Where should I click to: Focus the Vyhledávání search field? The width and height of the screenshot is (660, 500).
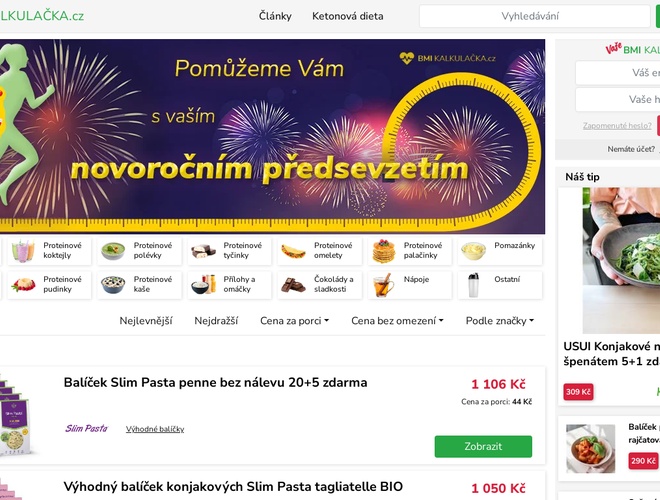[535, 16]
